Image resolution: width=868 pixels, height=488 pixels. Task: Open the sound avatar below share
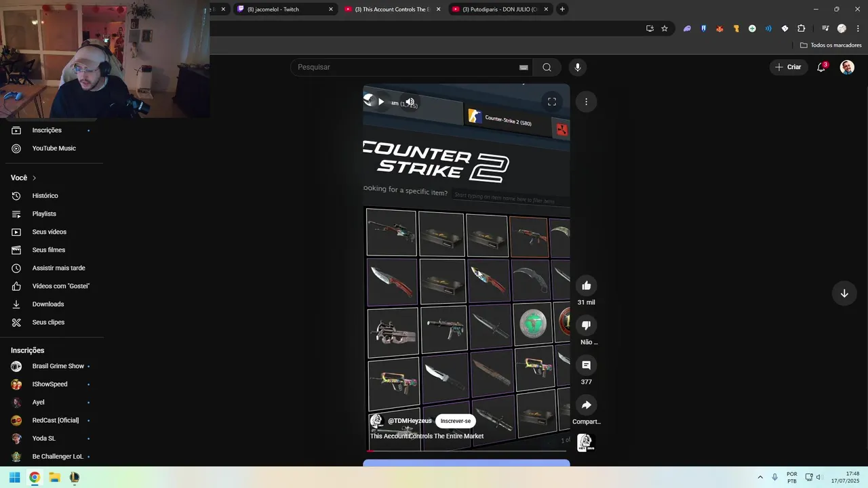click(x=585, y=443)
